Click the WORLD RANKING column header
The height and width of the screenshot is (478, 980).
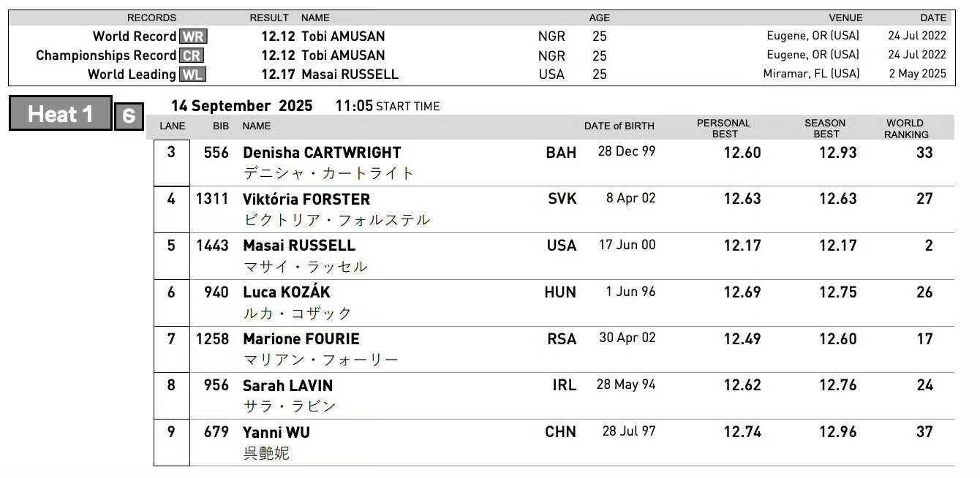click(905, 129)
